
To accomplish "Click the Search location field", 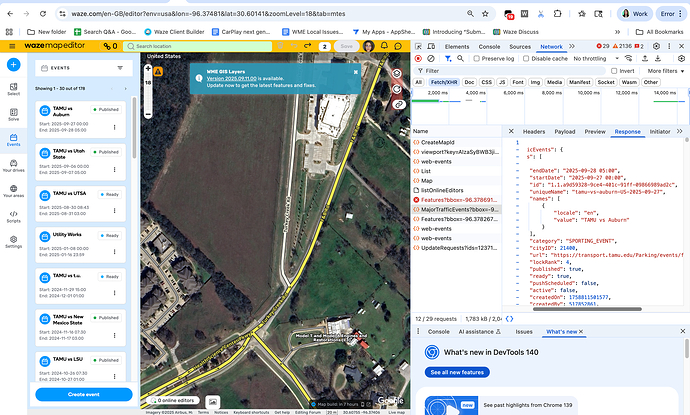I will pos(198,46).
